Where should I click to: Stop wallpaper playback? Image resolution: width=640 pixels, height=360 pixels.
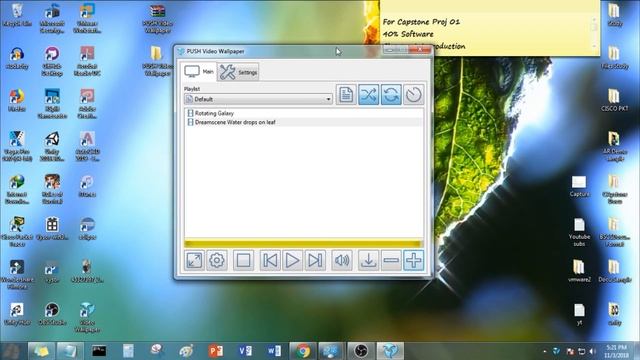coord(244,260)
